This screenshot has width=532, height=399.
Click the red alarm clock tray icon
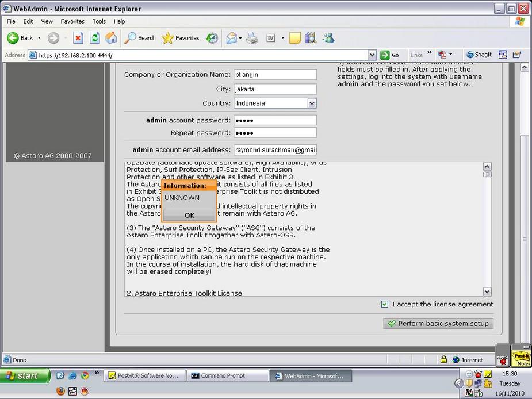pyautogui.click(x=478, y=374)
